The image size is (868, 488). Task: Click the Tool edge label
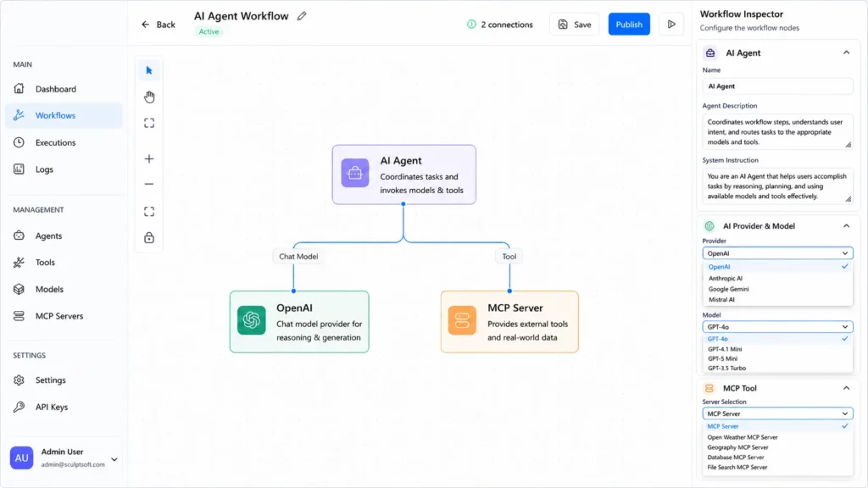[509, 256]
